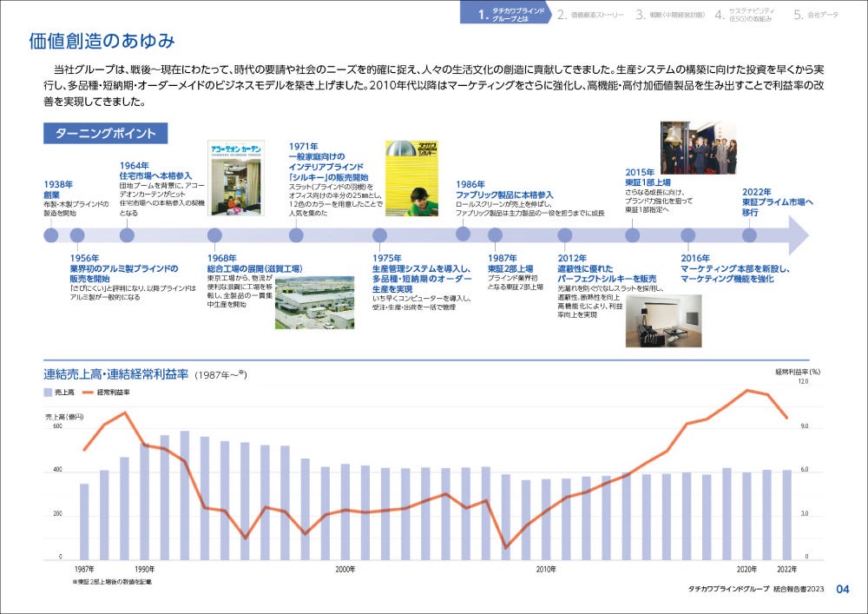Click the 経常利益率 legend orange line
868x614 pixels.
tap(88, 393)
